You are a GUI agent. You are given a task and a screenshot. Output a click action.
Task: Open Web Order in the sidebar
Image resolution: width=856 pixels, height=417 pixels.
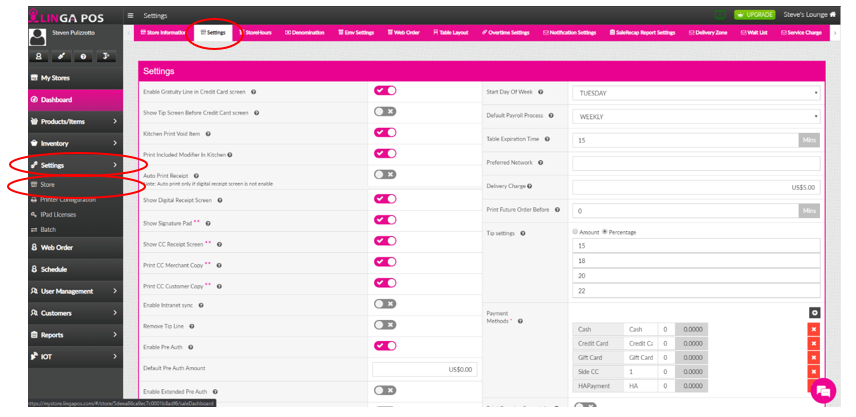coord(75,247)
